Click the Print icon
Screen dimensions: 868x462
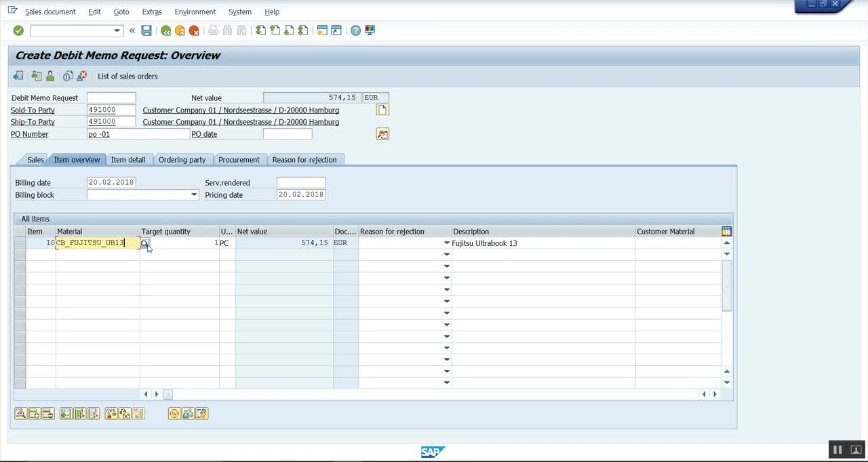pyautogui.click(x=213, y=30)
